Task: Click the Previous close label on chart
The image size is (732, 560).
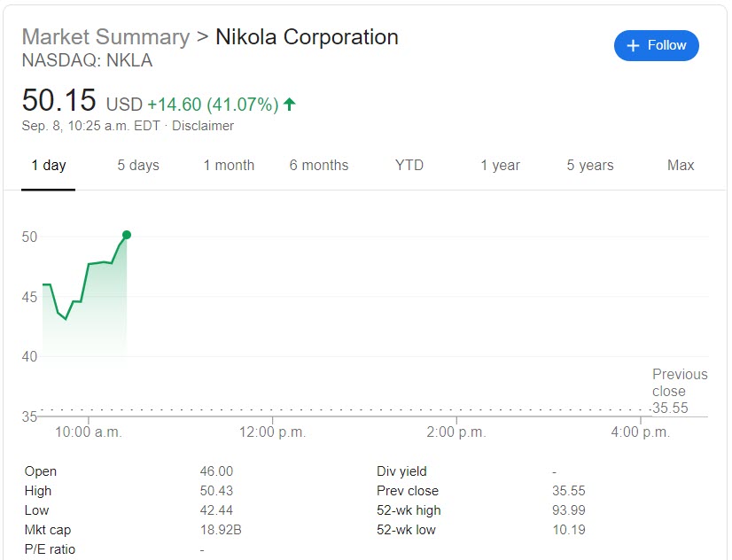Action: pyautogui.click(x=680, y=383)
